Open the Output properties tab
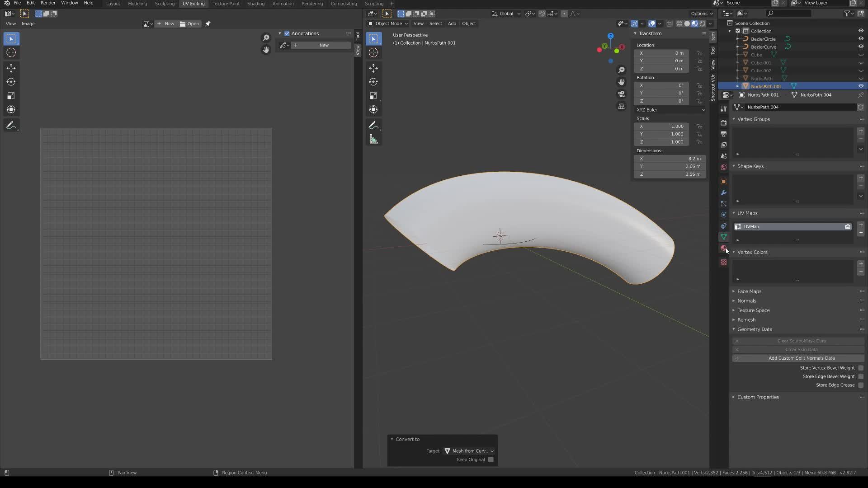This screenshot has height=488, width=868. (x=724, y=134)
